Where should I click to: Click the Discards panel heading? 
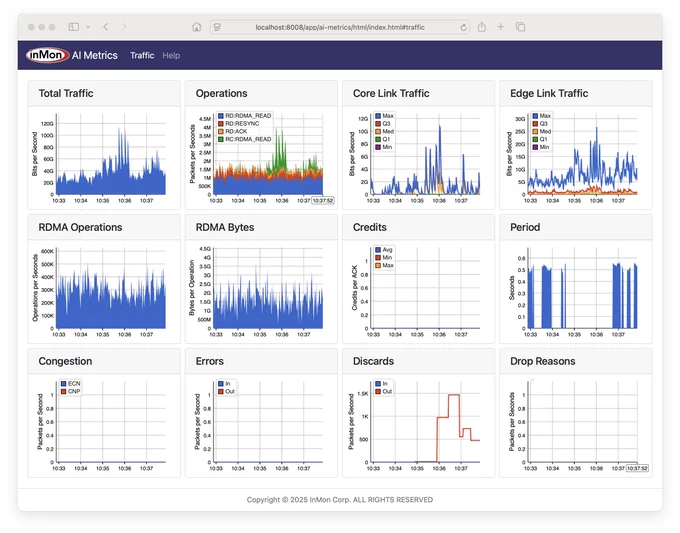pos(373,361)
